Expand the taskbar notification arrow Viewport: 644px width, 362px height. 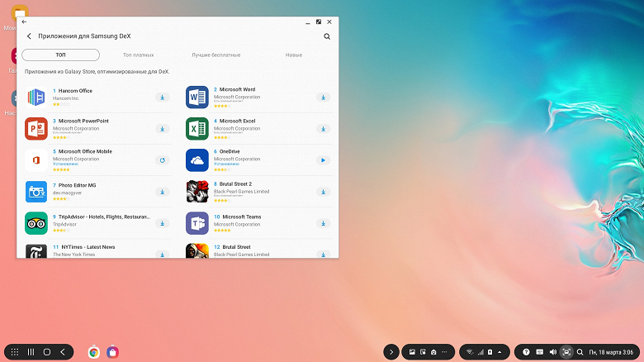click(391, 352)
